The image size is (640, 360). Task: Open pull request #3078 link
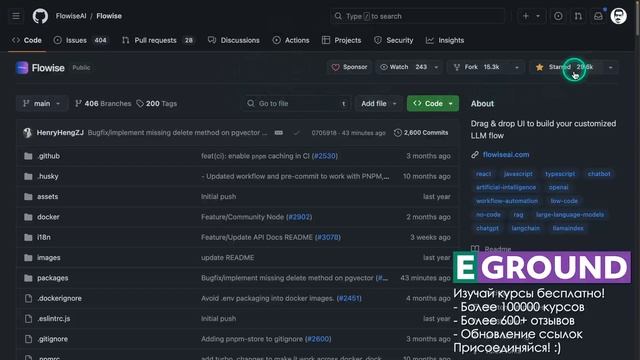pos(328,237)
